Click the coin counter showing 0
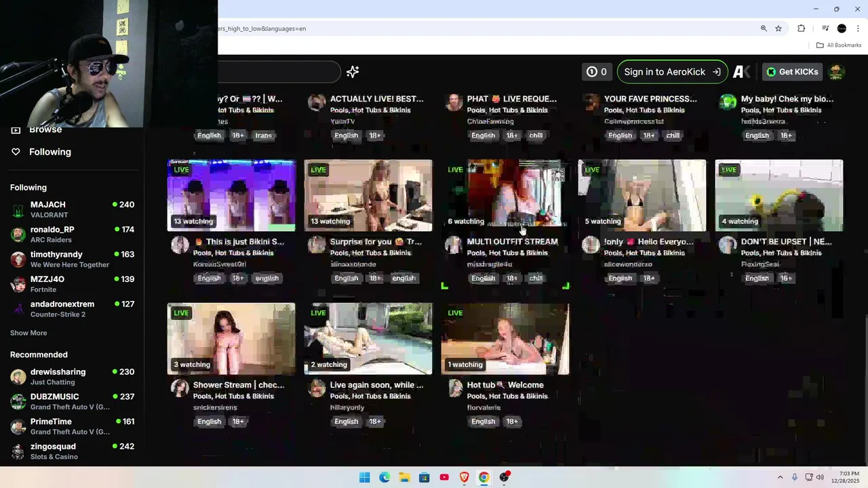This screenshot has height=488, width=868. (x=597, y=72)
